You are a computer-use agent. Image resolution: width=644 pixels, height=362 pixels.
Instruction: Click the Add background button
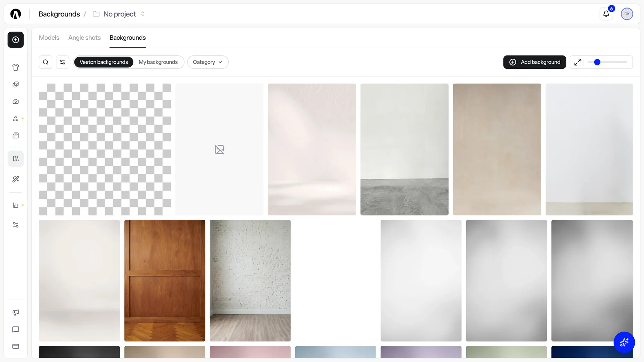click(535, 62)
